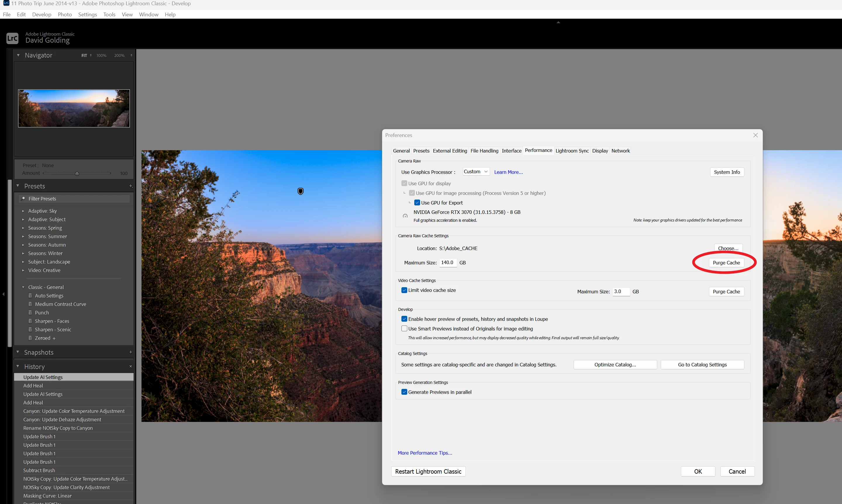Enable Use Smart Previews instead of Originals

(x=404, y=328)
